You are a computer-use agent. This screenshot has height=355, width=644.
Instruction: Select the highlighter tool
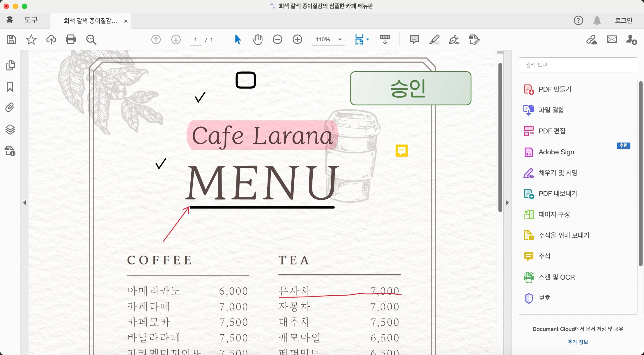tap(434, 40)
